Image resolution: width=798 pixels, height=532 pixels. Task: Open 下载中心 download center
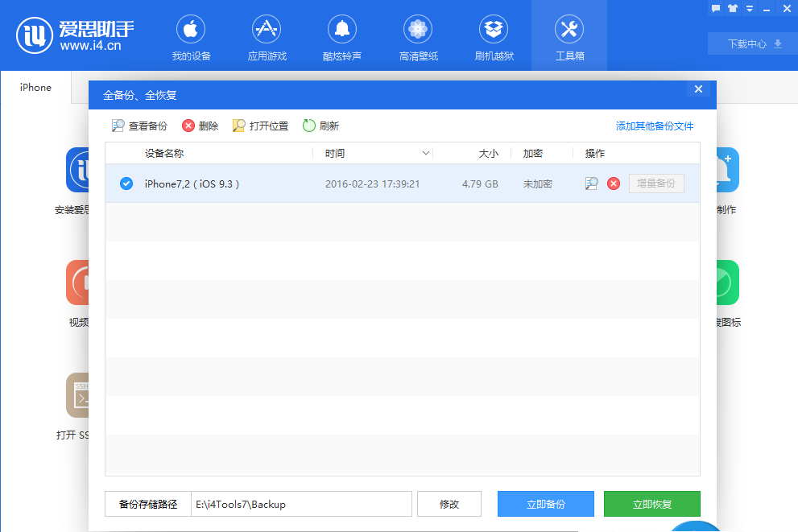(x=753, y=43)
